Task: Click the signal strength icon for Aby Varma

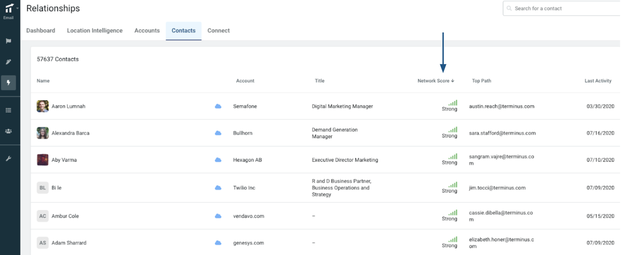Action: 453,156
